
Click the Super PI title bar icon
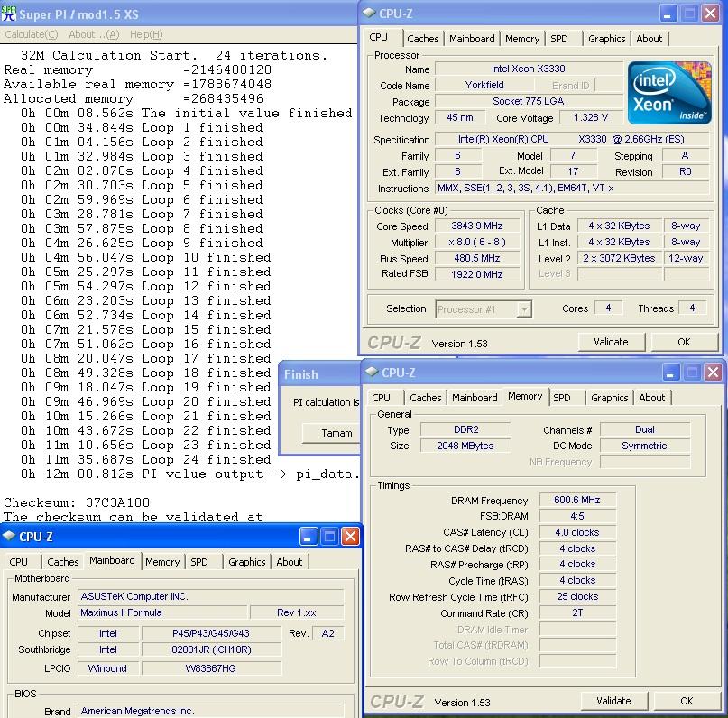(x=9, y=14)
